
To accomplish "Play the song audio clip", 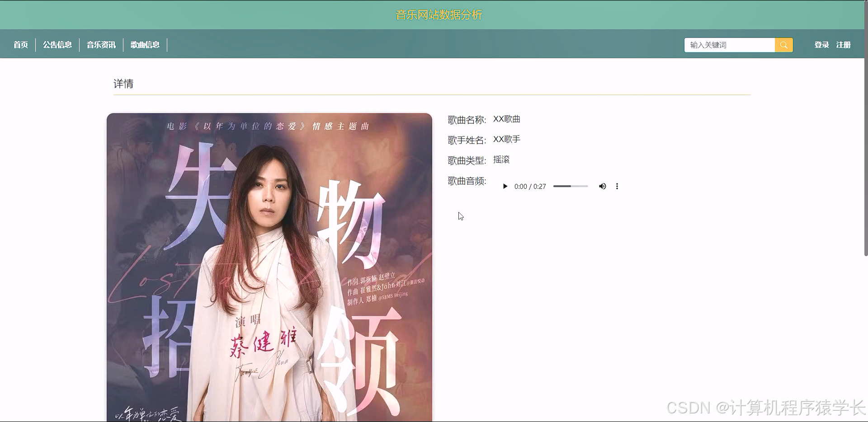I will coord(505,186).
